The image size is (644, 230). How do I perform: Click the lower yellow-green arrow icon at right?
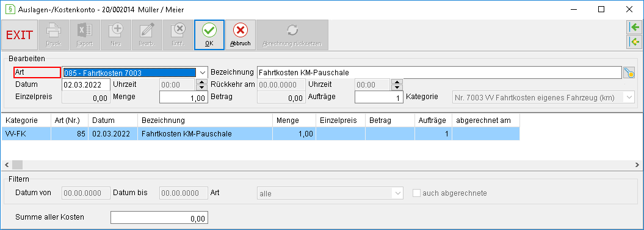point(635,42)
